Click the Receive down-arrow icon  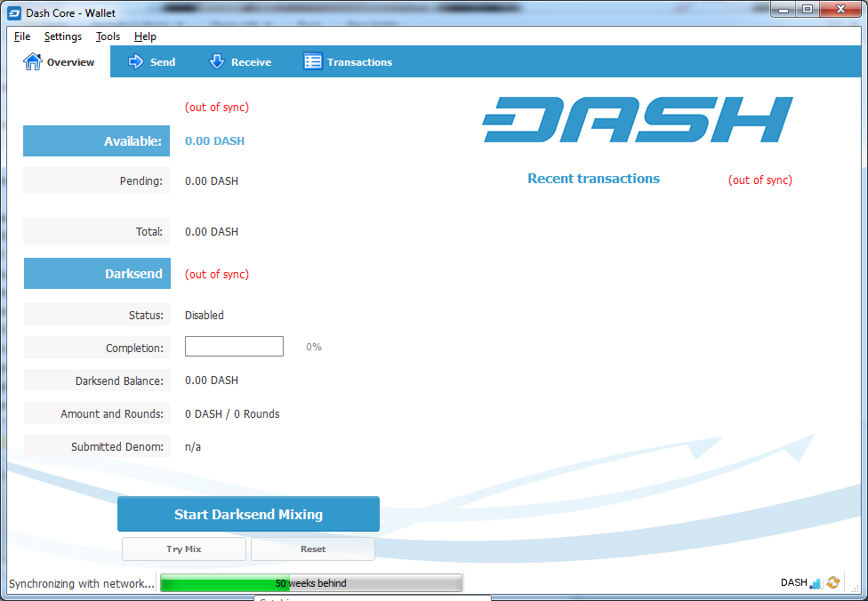coord(216,61)
